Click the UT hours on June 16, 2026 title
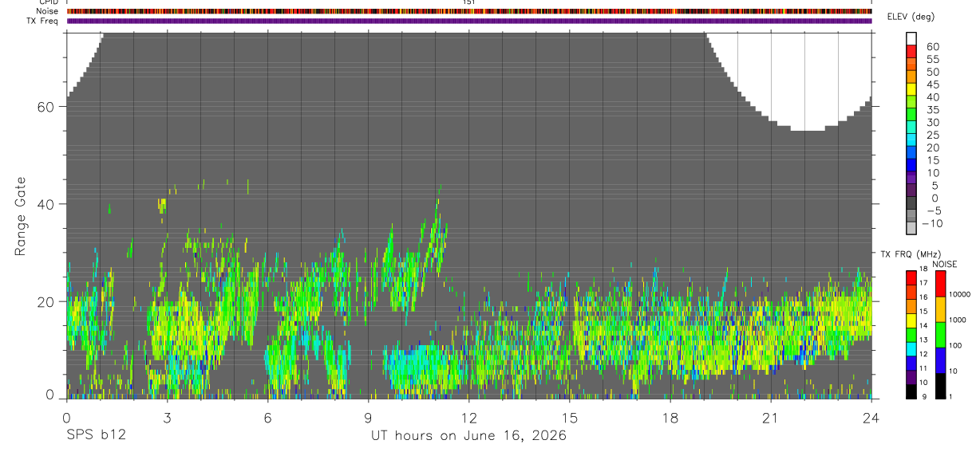Viewport: 980px width, 452px height. (x=468, y=436)
